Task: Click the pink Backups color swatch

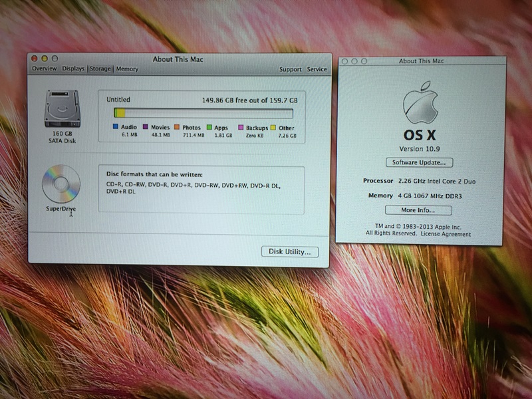Action: click(x=241, y=128)
